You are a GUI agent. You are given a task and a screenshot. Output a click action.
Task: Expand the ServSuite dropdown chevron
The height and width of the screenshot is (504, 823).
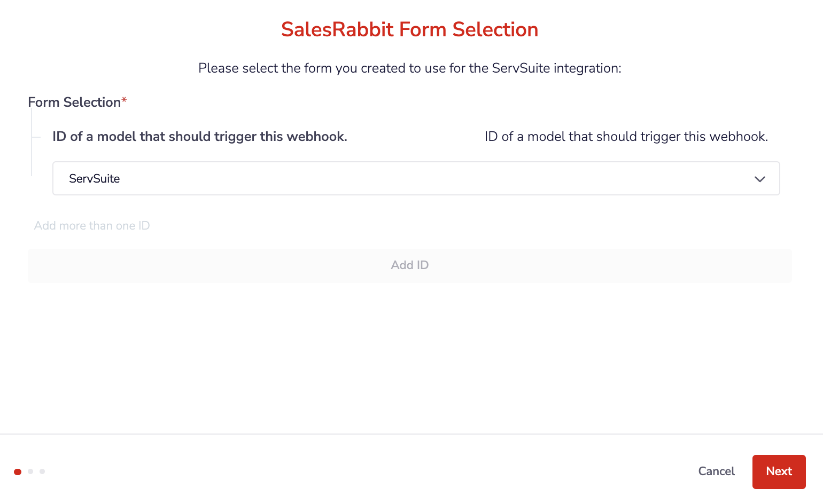pos(759,179)
